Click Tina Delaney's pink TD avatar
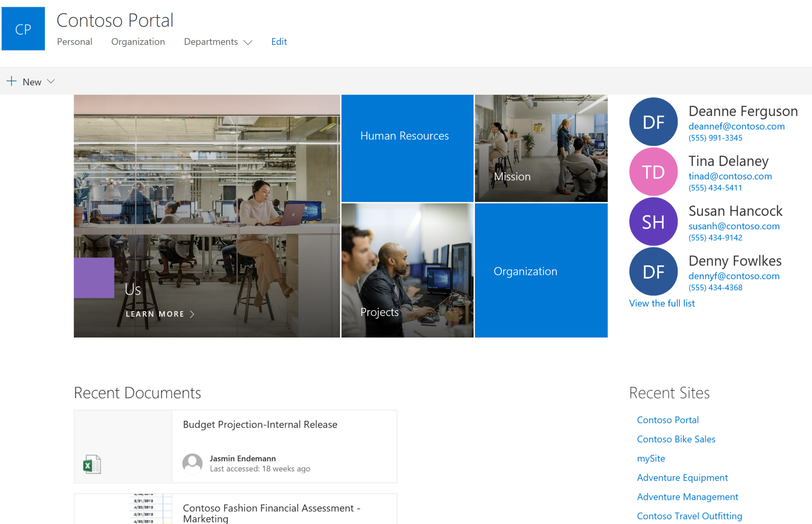Viewport: 812px width, 524px height. (x=653, y=172)
